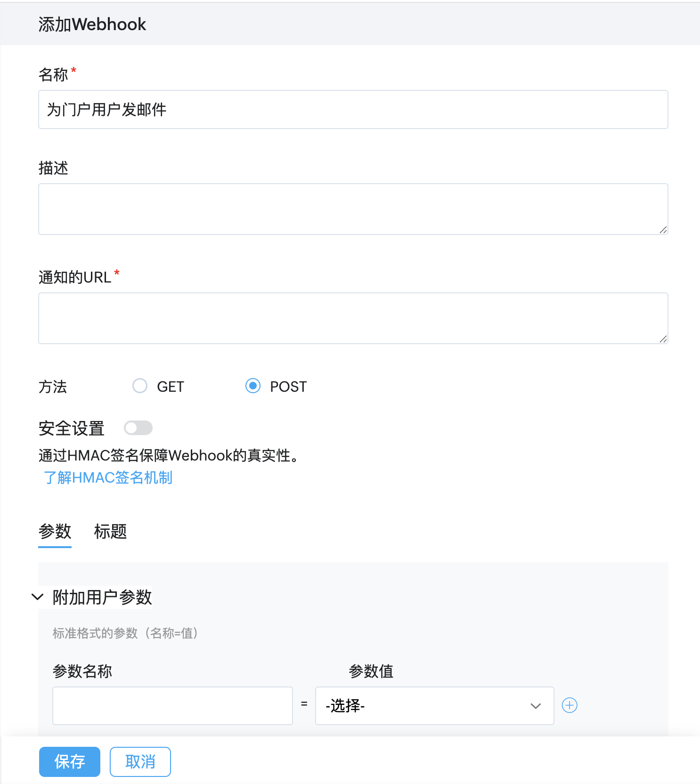The height and width of the screenshot is (784, 700).
Task: Click the 描述 textarea resize handle
Action: tap(663, 229)
